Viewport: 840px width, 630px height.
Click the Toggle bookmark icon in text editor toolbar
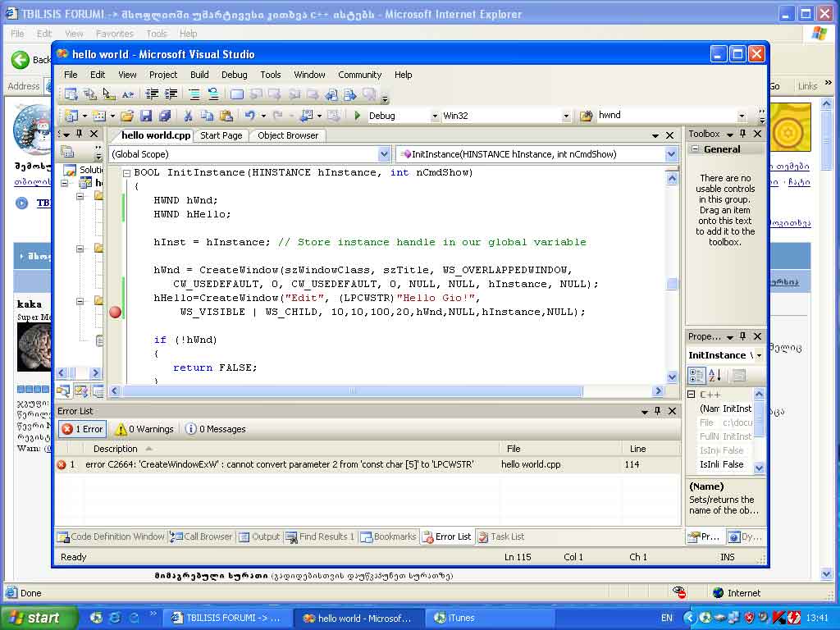pyautogui.click(x=237, y=95)
